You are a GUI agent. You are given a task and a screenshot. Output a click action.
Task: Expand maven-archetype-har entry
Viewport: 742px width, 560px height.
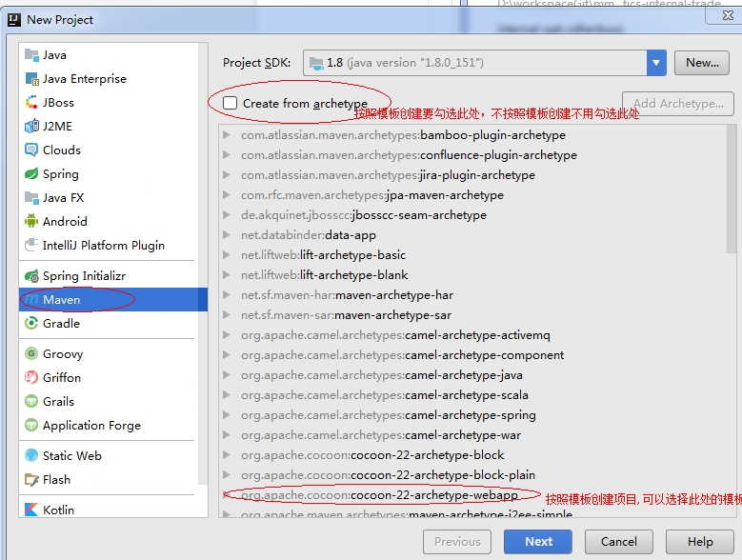(x=227, y=294)
